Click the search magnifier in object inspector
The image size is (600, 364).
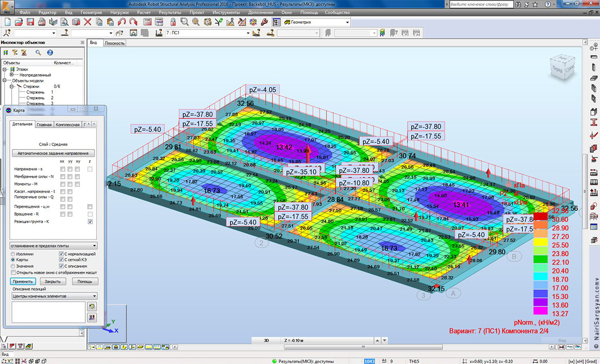pos(38,53)
